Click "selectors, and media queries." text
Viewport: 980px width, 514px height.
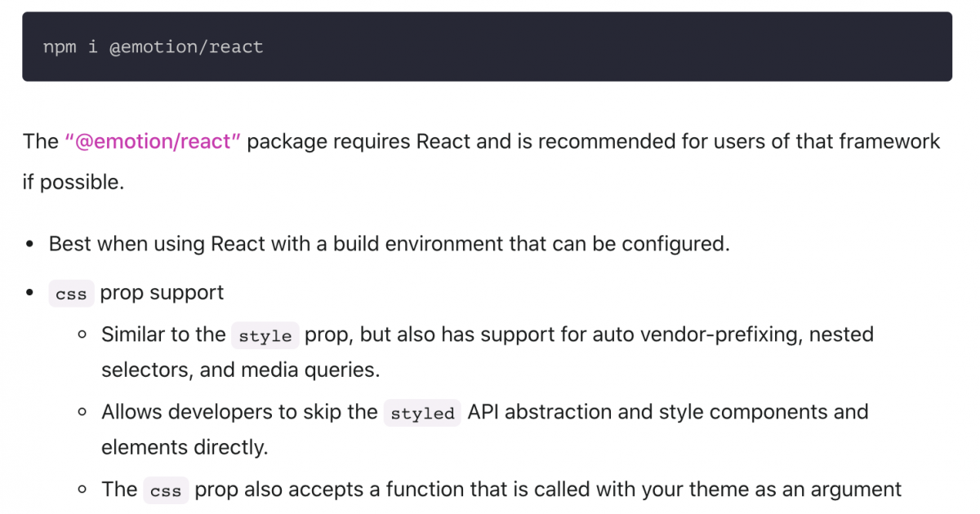point(240,370)
